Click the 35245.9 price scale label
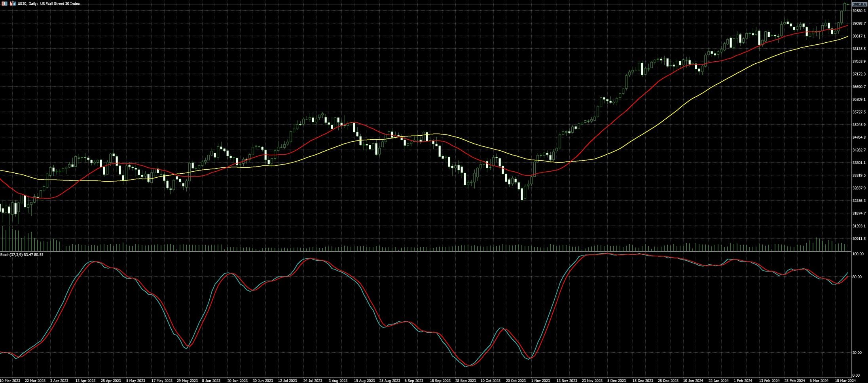The height and width of the screenshot is (383, 868). click(x=859, y=125)
